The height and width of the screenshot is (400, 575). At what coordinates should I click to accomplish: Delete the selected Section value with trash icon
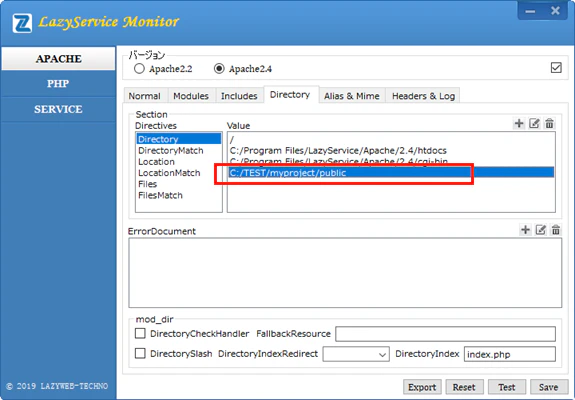pos(549,123)
